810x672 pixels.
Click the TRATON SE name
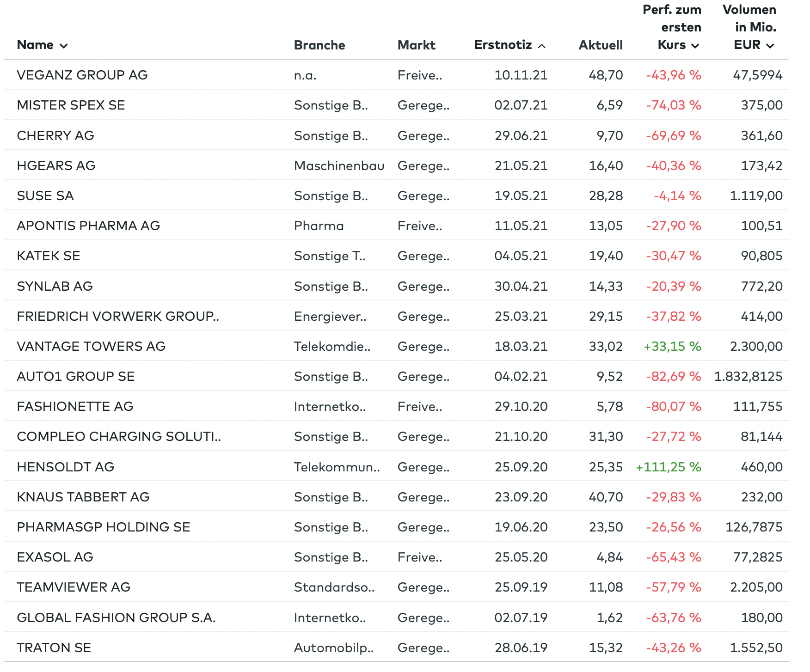tap(54, 648)
